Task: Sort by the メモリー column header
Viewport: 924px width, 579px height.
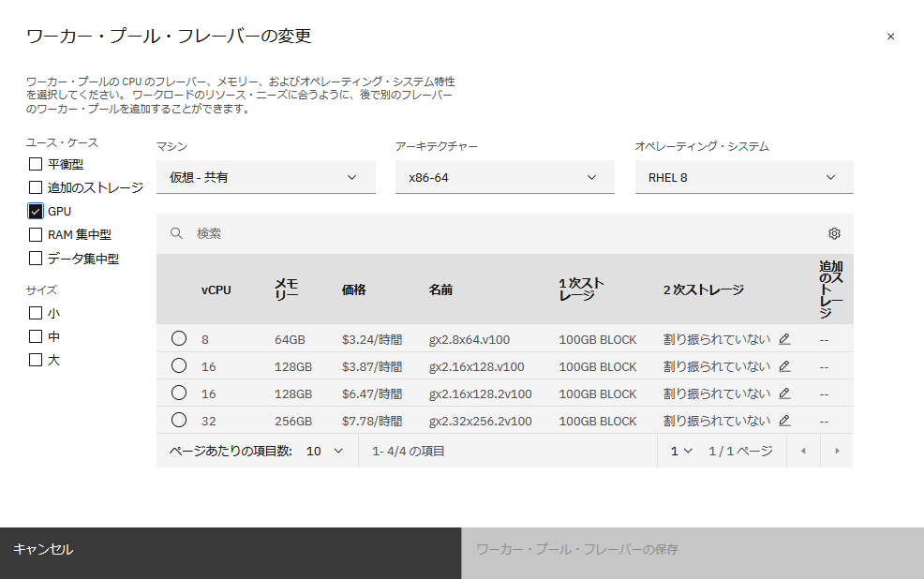Action: 287,289
